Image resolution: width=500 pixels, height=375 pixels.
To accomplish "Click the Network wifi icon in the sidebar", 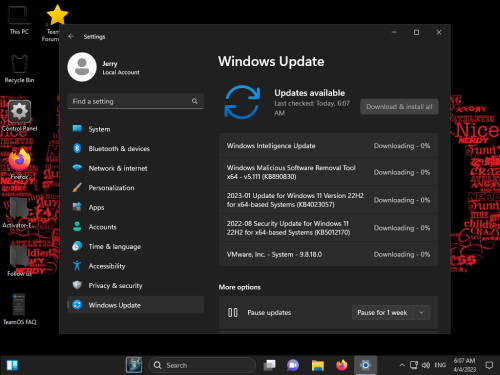I will (x=77, y=168).
